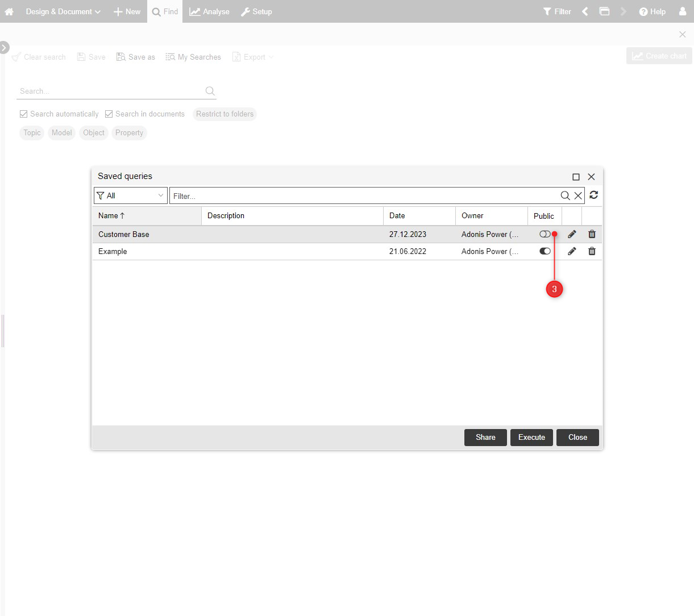Open the Design & Document menu
This screenshot has height=616, width=694.
63,11
